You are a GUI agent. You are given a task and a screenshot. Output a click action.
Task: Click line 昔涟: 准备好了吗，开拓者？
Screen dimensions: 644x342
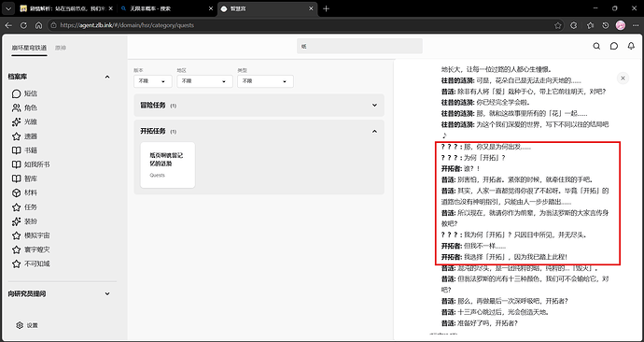(480, 323)
